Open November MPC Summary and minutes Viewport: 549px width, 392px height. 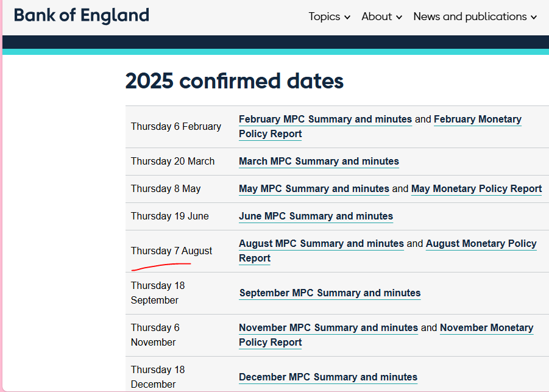328,328
